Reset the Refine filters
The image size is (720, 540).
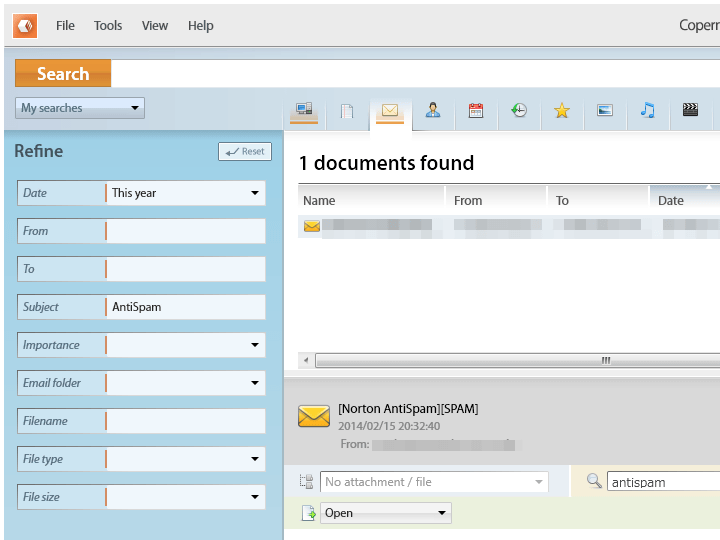point(245,152)
